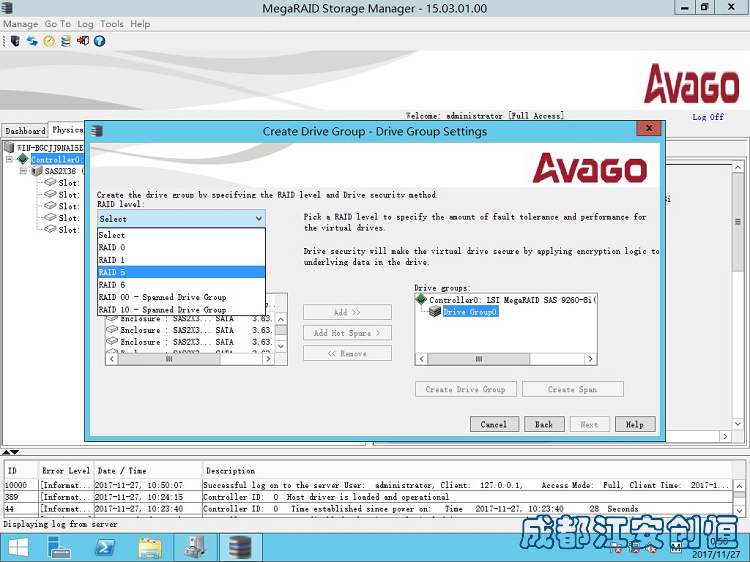This screenshot has width=750, height=562.
Task: Choose RAID 5 from the list
Action: 181,272
